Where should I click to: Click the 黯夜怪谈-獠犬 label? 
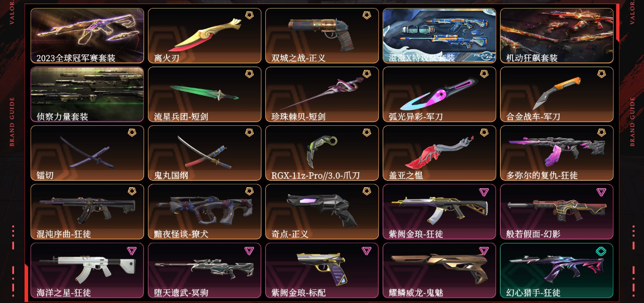181,234
